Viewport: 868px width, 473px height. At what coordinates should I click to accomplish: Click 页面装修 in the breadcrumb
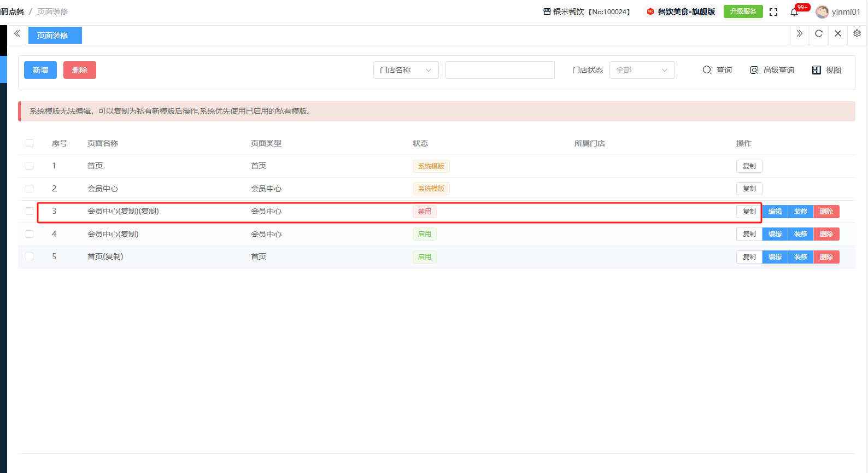(52, 11)
